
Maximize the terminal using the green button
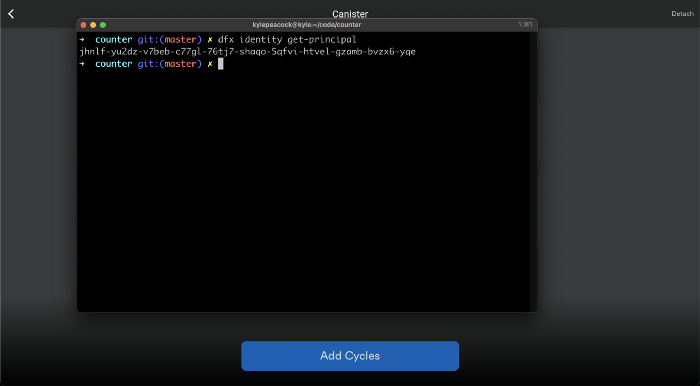click(103, 25)
